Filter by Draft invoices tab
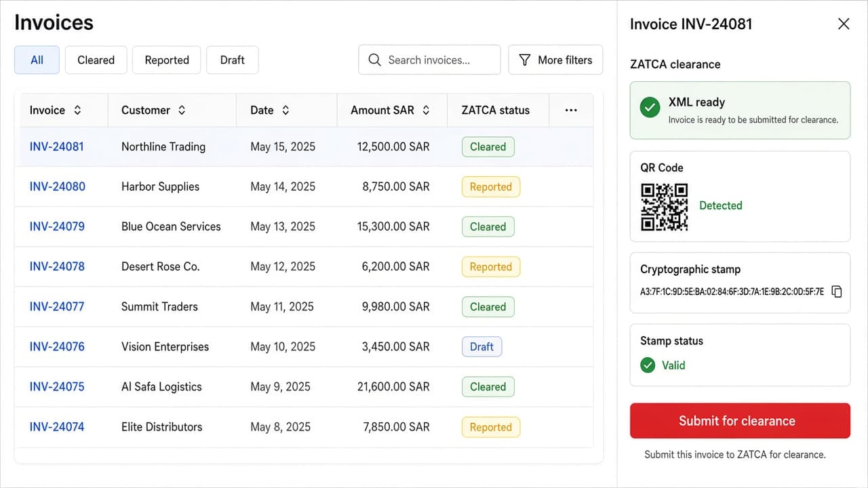Screen dimensions: 868x488 233,60
